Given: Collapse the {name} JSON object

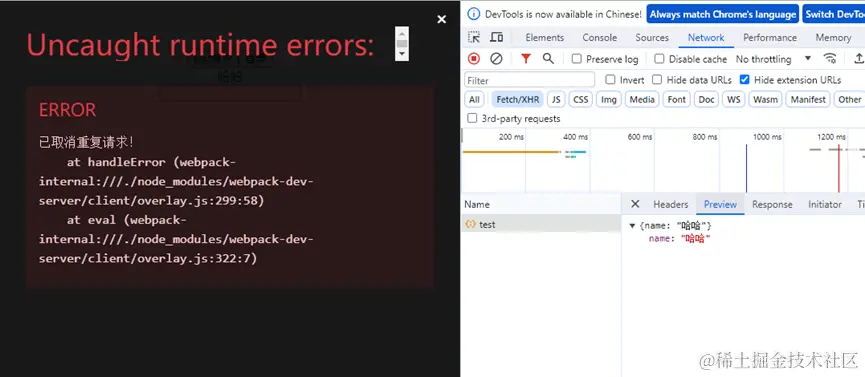Looking at the screenshot, I should point(633,226).
